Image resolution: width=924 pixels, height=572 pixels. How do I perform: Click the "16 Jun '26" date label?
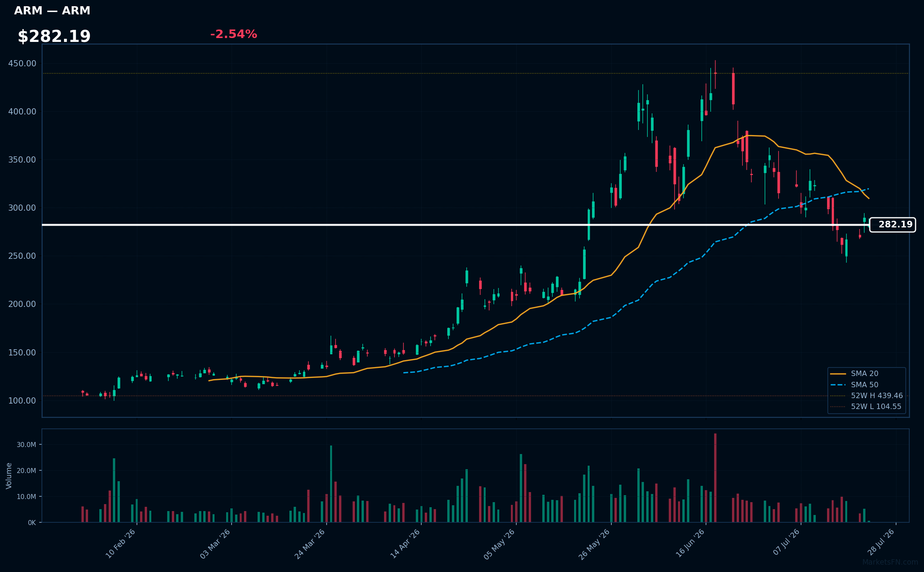690,544
